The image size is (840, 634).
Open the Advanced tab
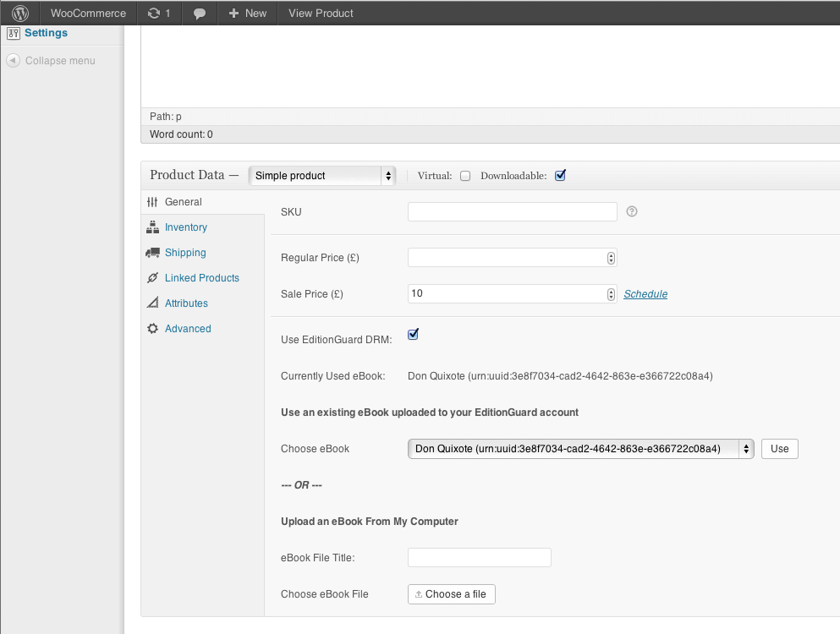point(188,329)
